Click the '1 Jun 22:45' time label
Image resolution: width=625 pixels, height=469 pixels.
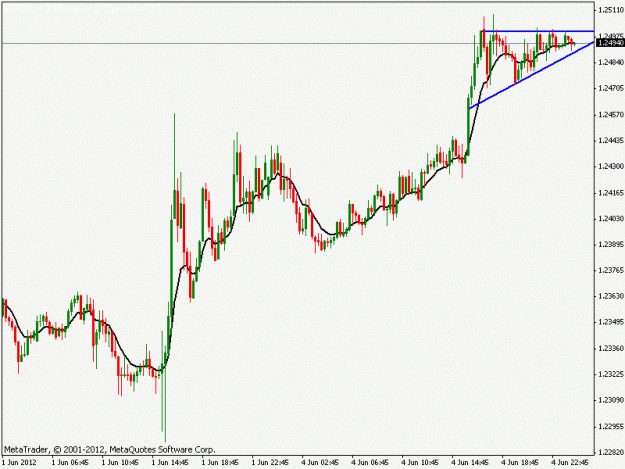(x=270, y=463)
